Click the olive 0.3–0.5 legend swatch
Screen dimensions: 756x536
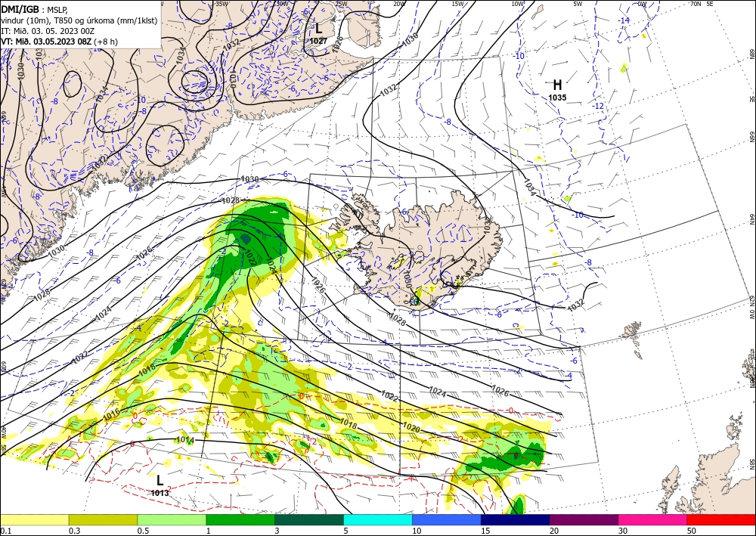pos(103,519)
